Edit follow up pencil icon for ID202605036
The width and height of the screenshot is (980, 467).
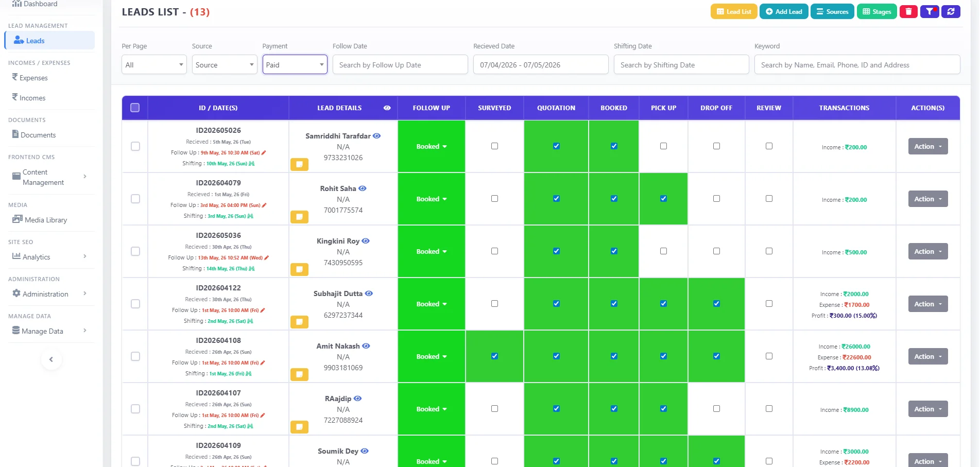(266, 258)
